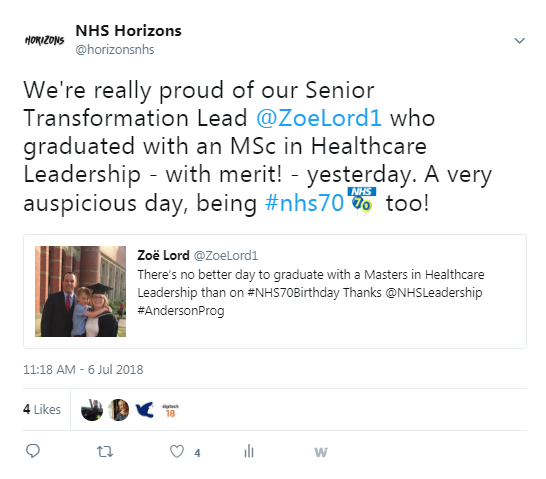
Task: Click the reply speech bubble icon
Action: pyautogui.click(x=33, y=451)
